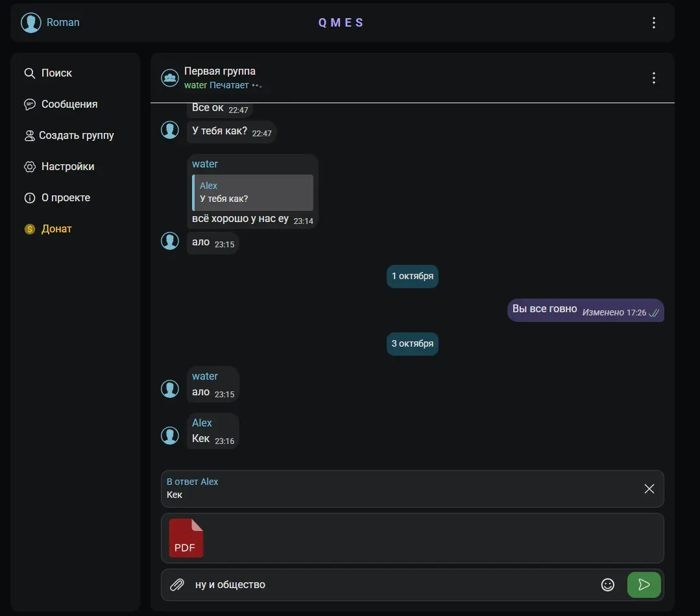This screenshot has width=700, height=616.
Task: Click the 'В ответ Alex' reply label
Action: tap(193, 482)
